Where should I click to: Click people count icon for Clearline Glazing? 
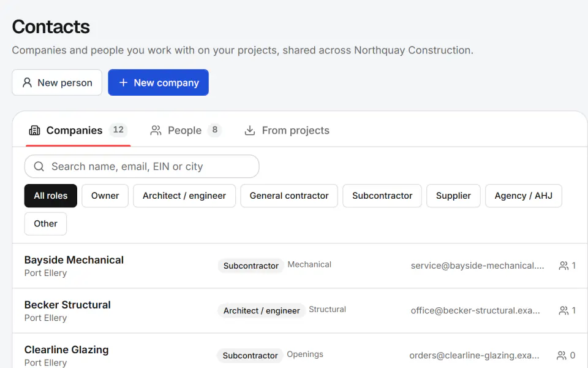(562, 355)
